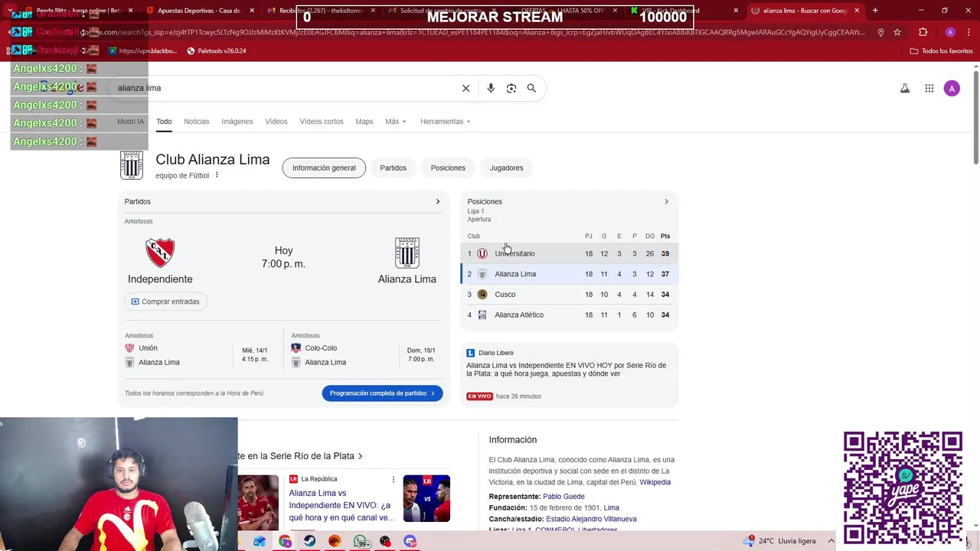Open the Todos los favoritos bookmarks folder
980x551 pixels.
click(x=942, y=51)
